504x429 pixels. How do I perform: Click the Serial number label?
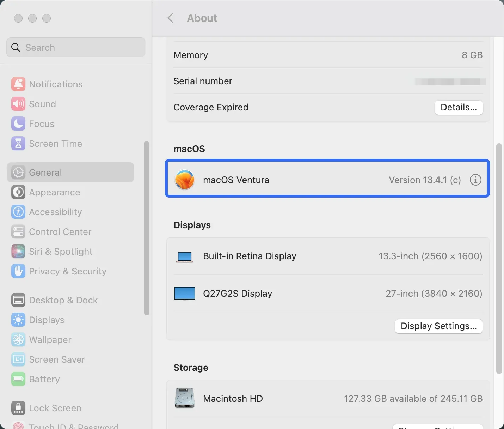coord(203,81)
